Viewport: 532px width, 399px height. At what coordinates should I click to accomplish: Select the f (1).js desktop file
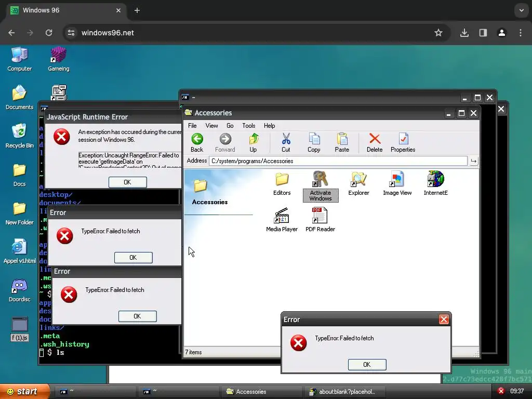click(19, 329)
